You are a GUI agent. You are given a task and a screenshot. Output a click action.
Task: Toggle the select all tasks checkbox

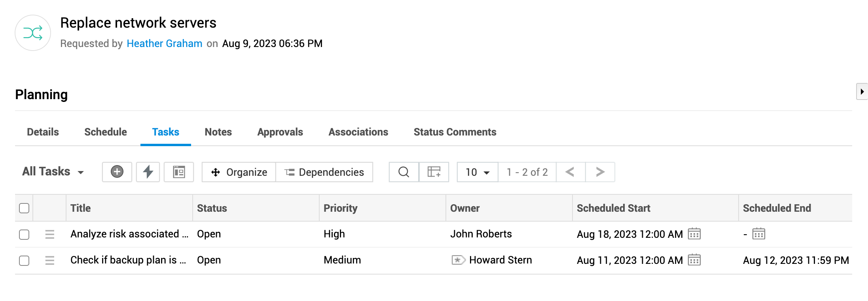point(24,208)
